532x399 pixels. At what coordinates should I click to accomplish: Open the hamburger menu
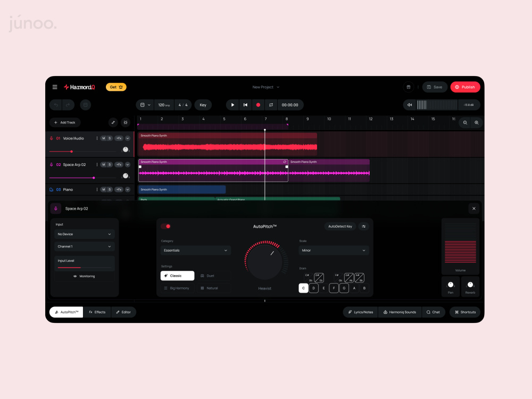[55, 87]
